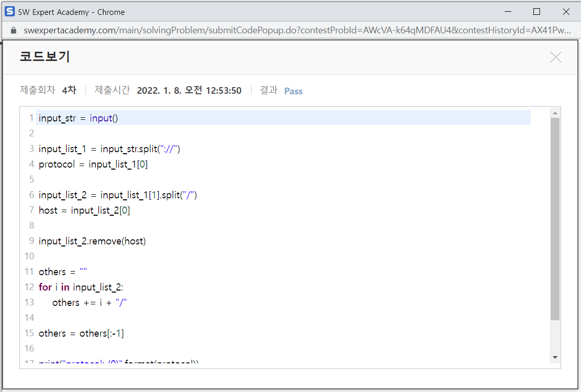The image size is (581, 392).
Task: Click the URL text in address bar
Action: pos(297,30)
